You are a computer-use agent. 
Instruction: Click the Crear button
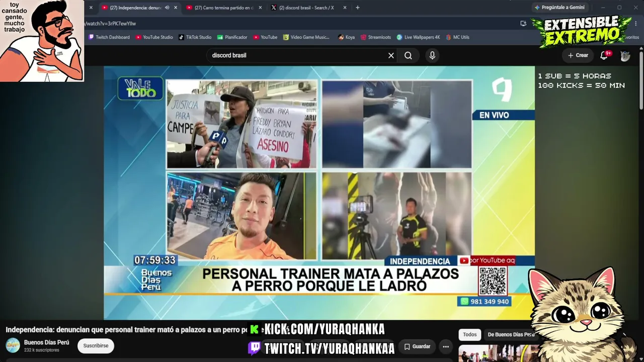[578, 55]
